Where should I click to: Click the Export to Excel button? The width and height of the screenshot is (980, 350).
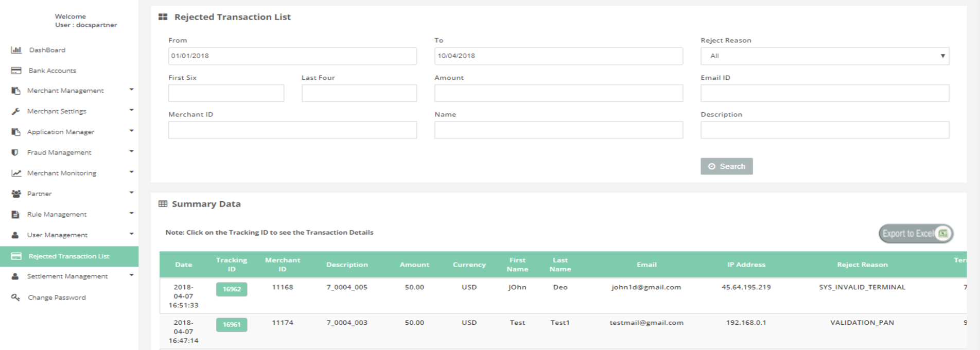pos(916,234)
